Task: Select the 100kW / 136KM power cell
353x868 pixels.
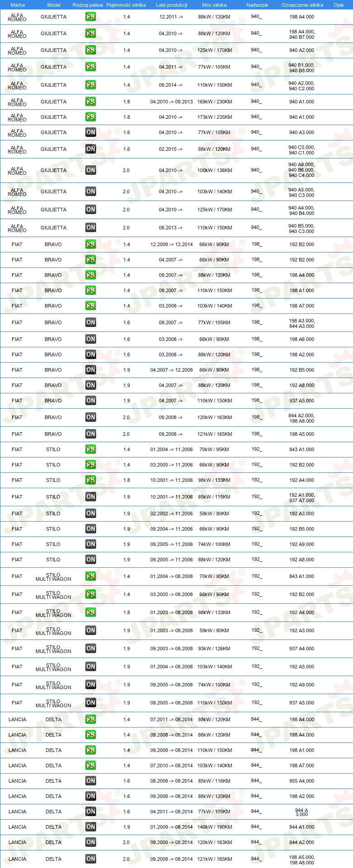Action: (x=214, y=170)
